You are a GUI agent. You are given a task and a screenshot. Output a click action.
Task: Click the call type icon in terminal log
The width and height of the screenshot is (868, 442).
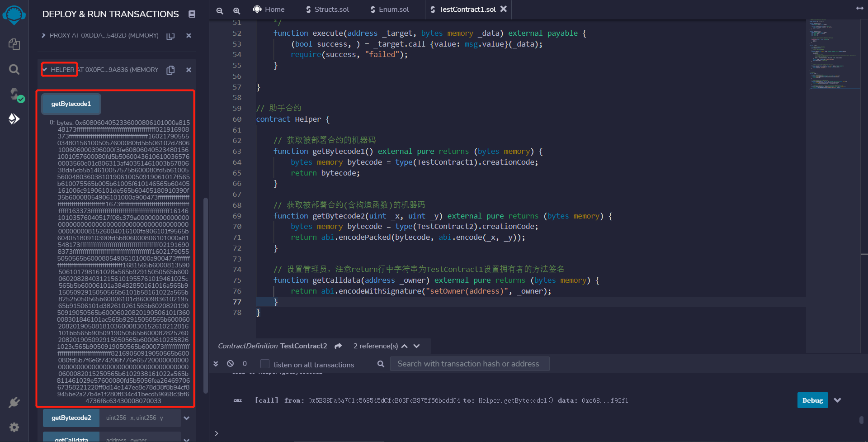(238, 400)
